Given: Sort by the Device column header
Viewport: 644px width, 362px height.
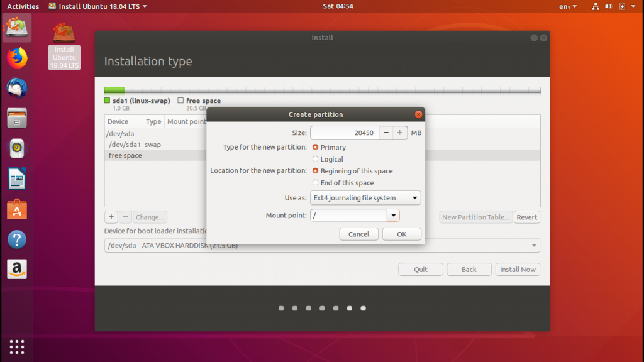Looking at the screenshot, I should (124, 121).
